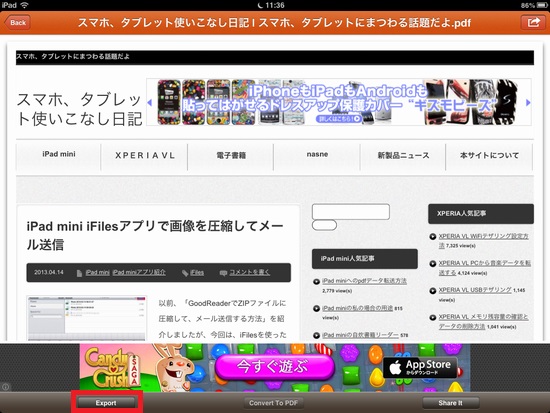550x413 pixels.
Task: Open XPERIA VL WiFiテザリング設定方法 link
Action: tap(483, 240)
